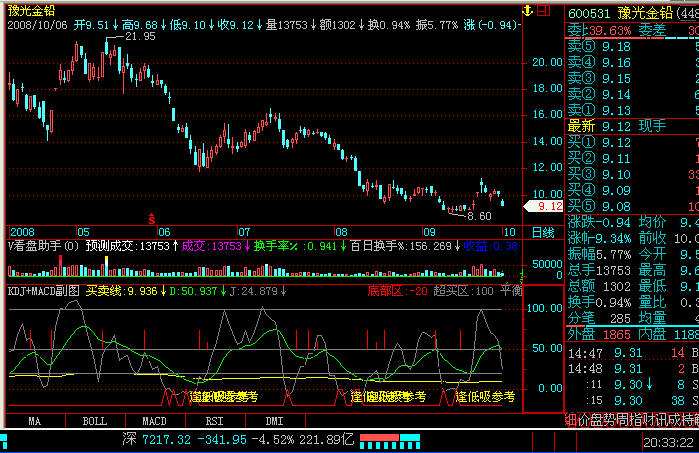Click the red 底部区:-20 label
Image resolution: width=699 pixels, height=453 pixels.
click(x=397, y=291)
